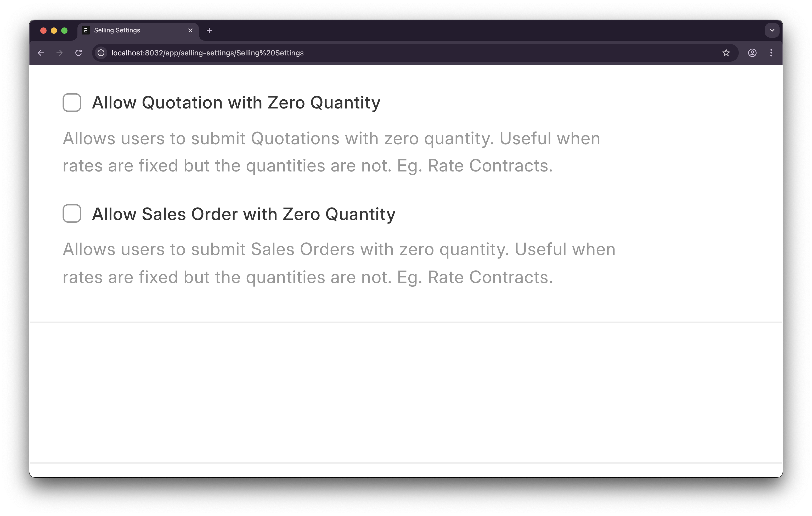Click the localhost address bar URL
The image size is (812, 516).
click(x=207, y=53)
